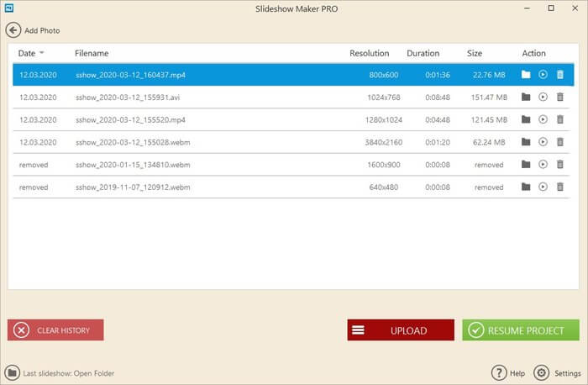The image size is (588, 385).
Task: Delete sshow_2020-03-12_155520.mp4 from the history list
Action: 559,119
